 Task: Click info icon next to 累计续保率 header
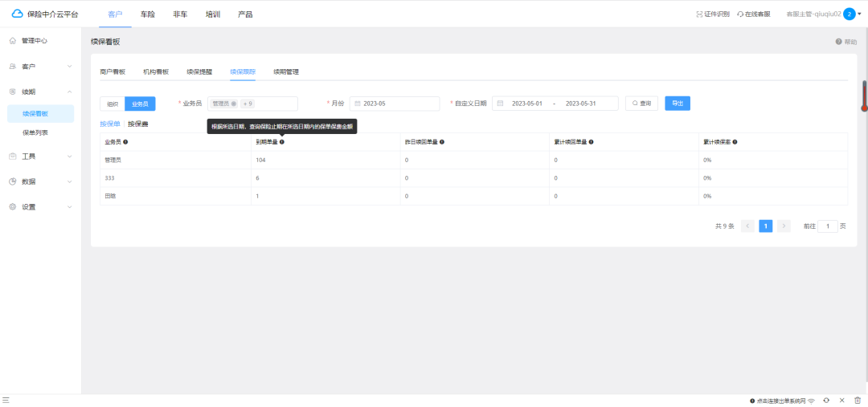click(x=735, y=142)
